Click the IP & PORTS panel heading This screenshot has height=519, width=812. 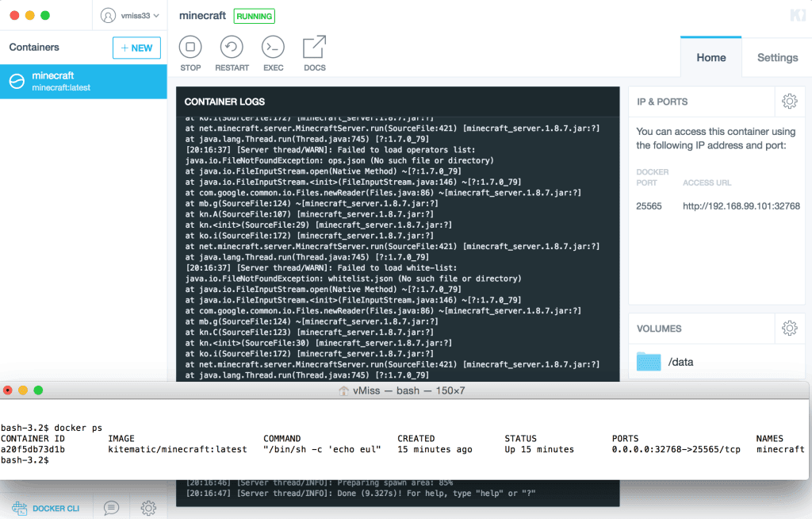tap(662, 102)
